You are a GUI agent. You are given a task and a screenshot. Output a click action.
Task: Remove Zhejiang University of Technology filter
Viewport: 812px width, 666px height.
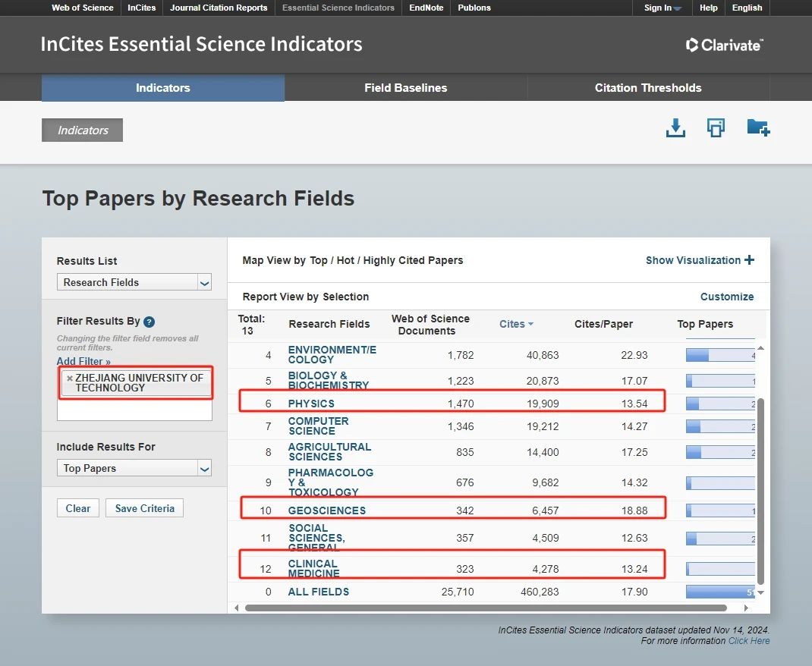click(69, 379)
